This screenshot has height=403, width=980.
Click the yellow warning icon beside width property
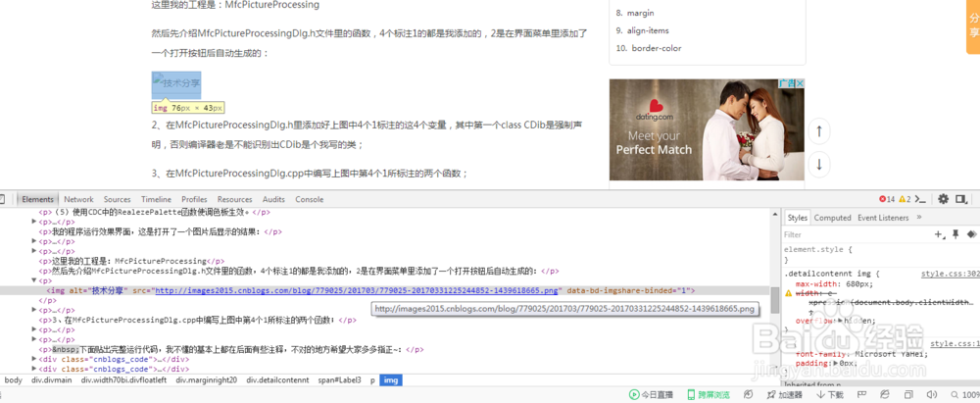click(789, 293)
